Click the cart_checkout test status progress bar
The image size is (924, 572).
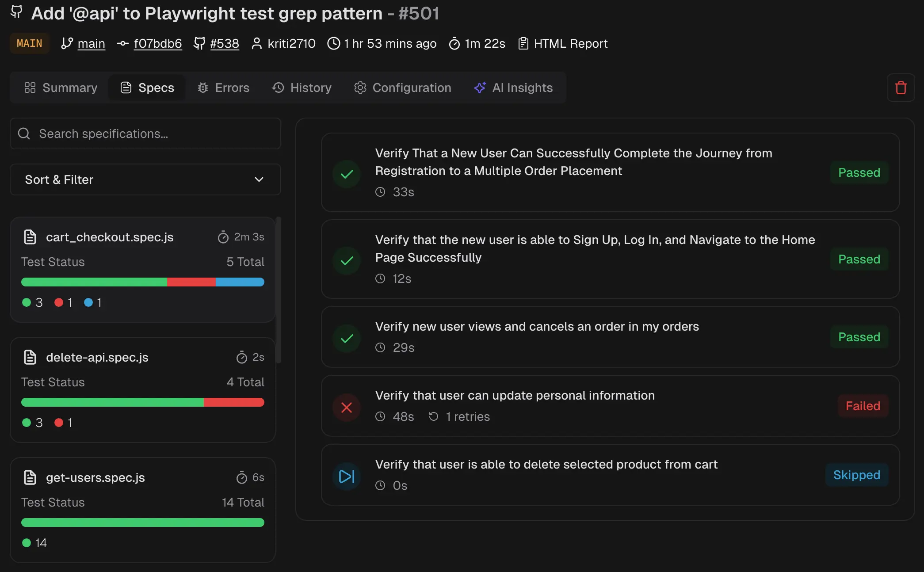(x=142, y=282)
